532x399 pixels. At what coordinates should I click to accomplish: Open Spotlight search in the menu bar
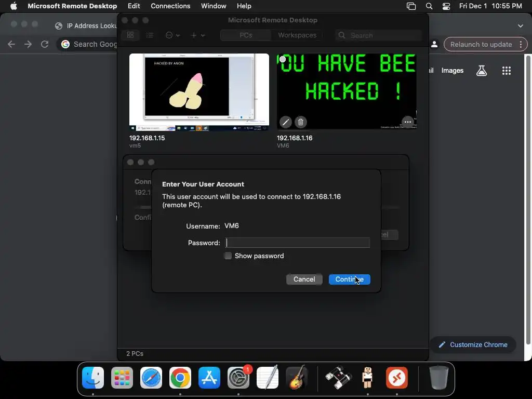[429, 6]
